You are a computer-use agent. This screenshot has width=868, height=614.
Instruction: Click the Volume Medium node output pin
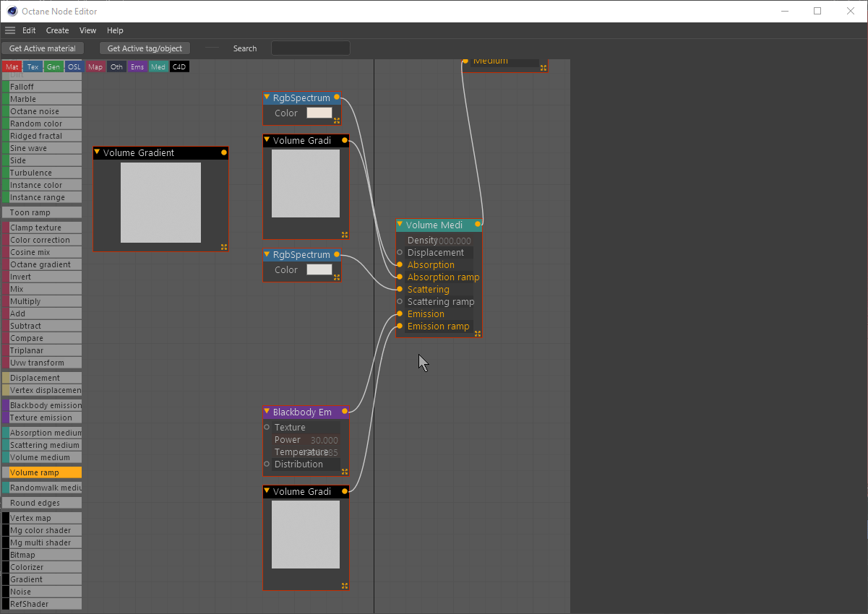click(x=478, y=225)
